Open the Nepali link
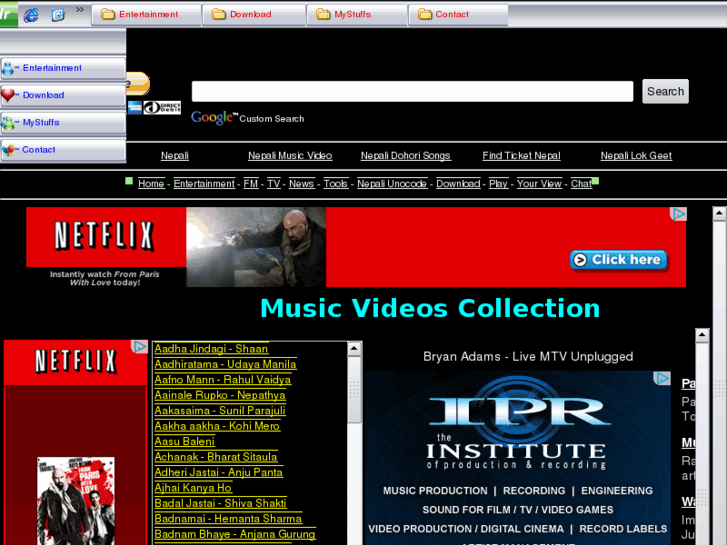The height and width of the screenshot is (545, 727). [175, 156]
